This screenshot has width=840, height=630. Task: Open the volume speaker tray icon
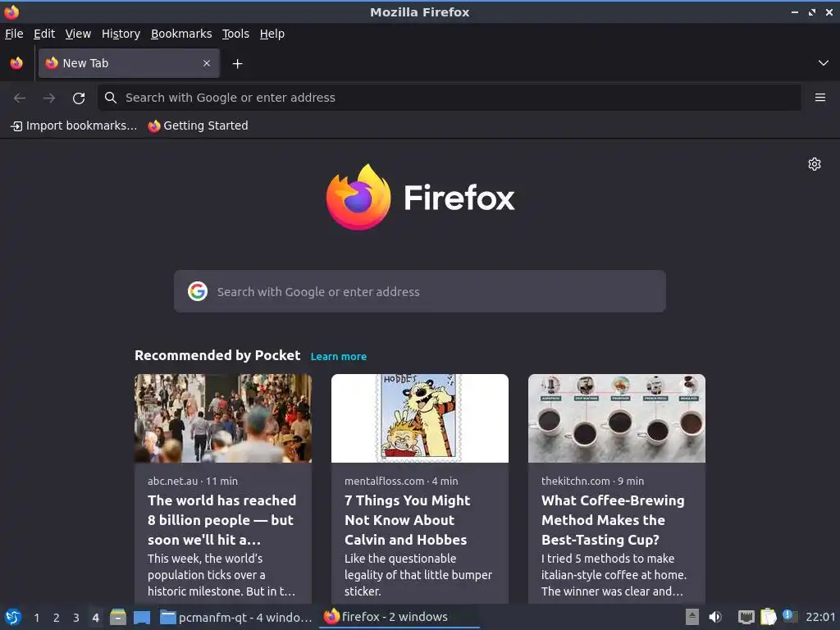[x=715, y=617]
